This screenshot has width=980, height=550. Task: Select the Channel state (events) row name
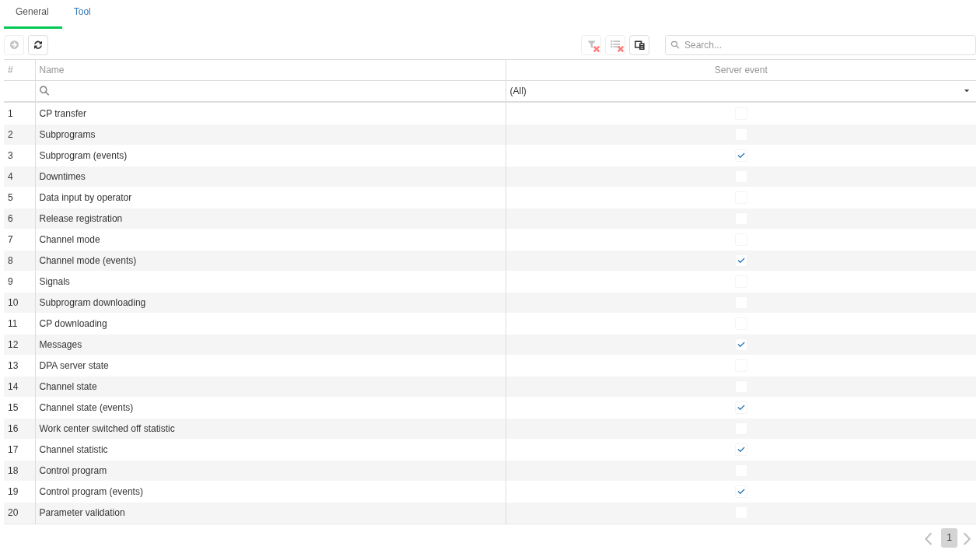[x=86, y=408]
